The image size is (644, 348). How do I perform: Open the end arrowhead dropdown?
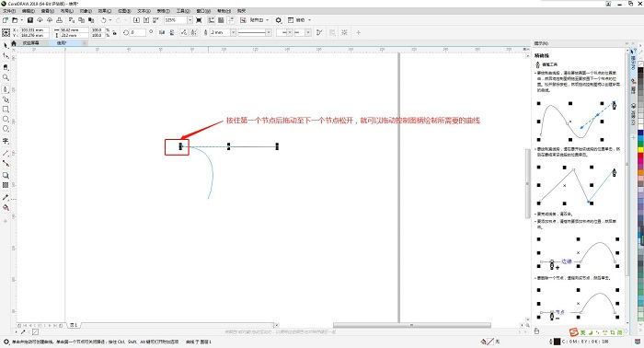[307, 32]
